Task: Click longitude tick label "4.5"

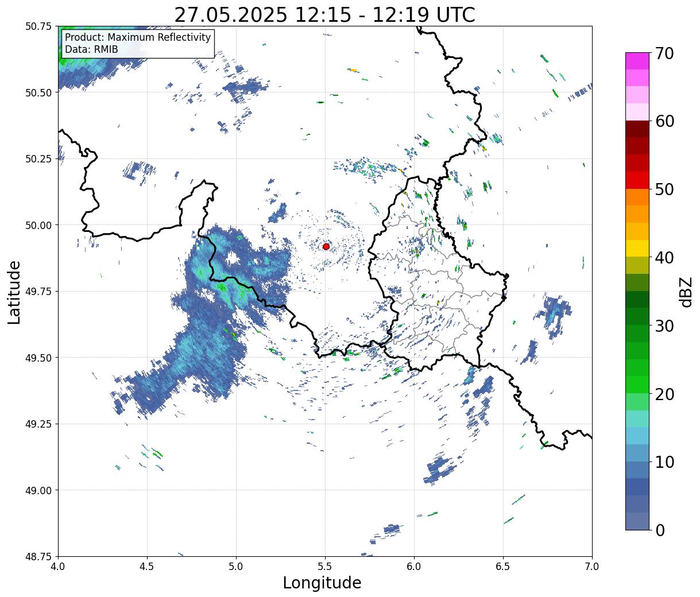Action: click(x=147, y=567)
